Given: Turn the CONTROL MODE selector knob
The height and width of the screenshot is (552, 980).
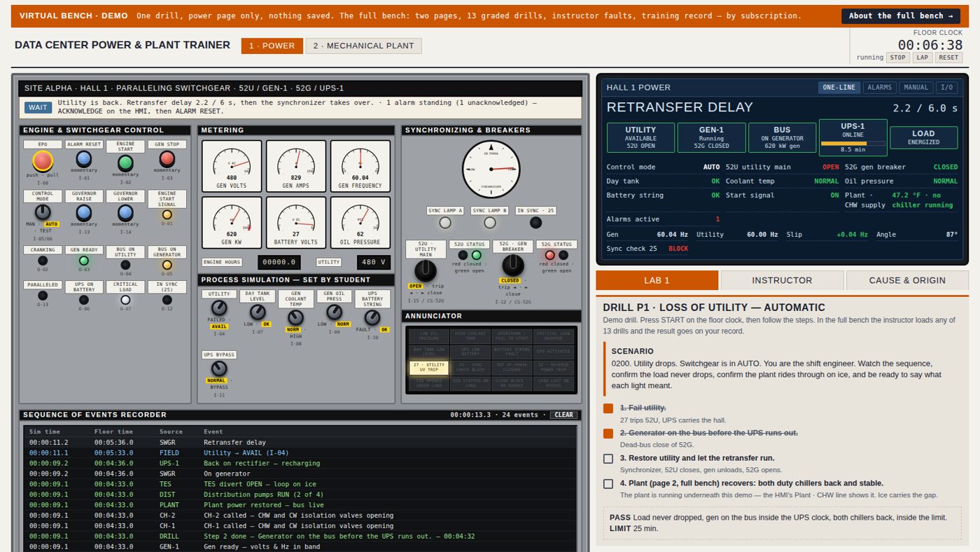Looking at the screenshot, I should [x=43, y=212].
